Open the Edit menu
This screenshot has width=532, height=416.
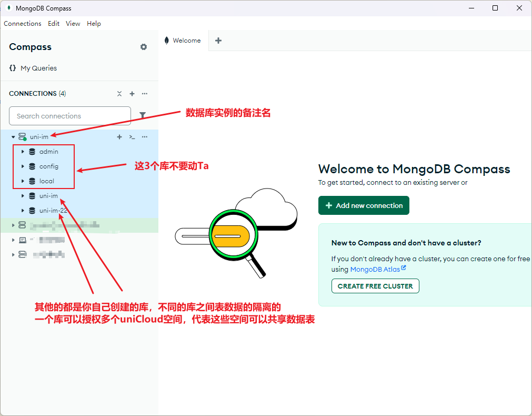pos(54,23)
